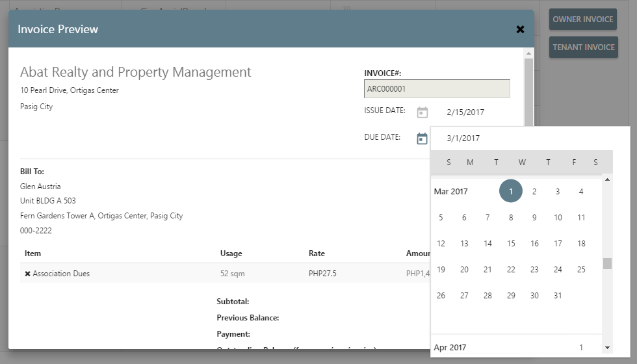The image size is (637, 364).
Task: Select March 1 in the calendar
Action: click(x=511, y=191)
